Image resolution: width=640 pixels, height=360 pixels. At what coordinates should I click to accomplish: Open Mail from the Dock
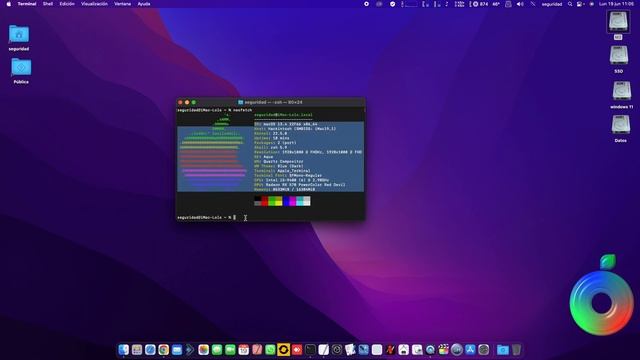177,349
